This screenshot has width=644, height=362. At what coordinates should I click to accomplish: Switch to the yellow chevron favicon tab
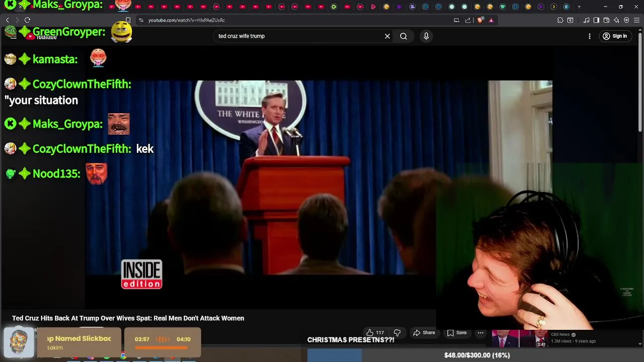coord(553,7)
